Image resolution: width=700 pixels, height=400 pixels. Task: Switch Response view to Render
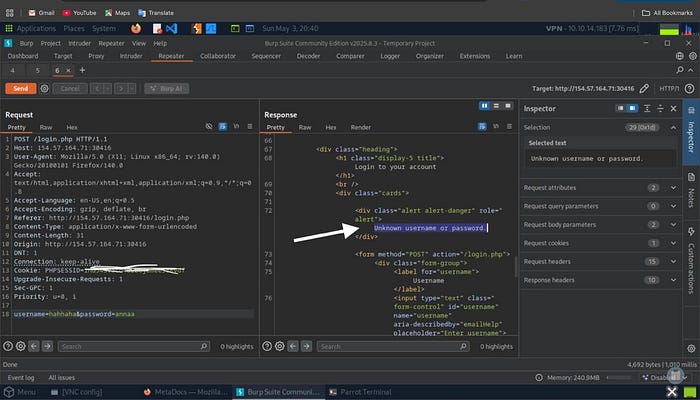click(x=361, y=127)
